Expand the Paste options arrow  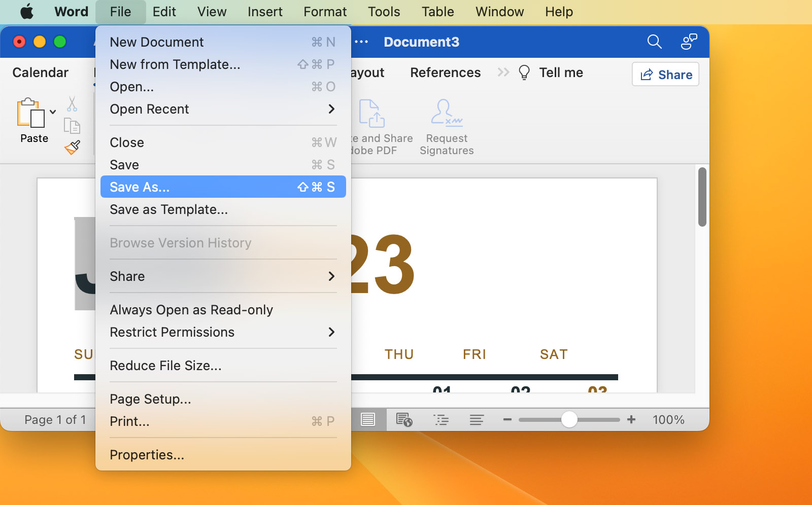(x=53, y=112)
